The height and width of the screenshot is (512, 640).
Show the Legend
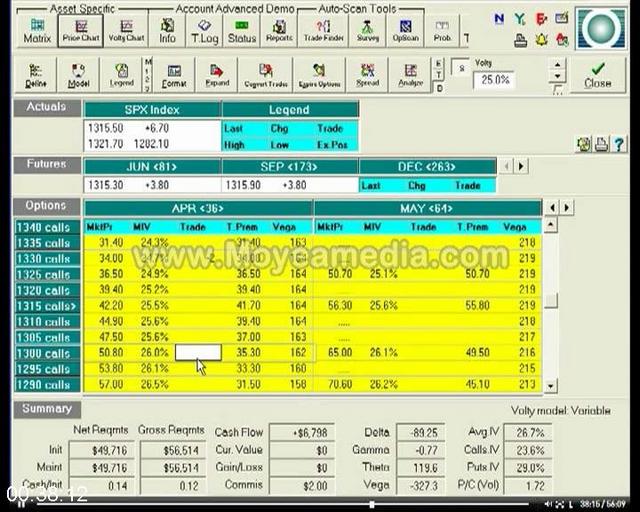121,76
